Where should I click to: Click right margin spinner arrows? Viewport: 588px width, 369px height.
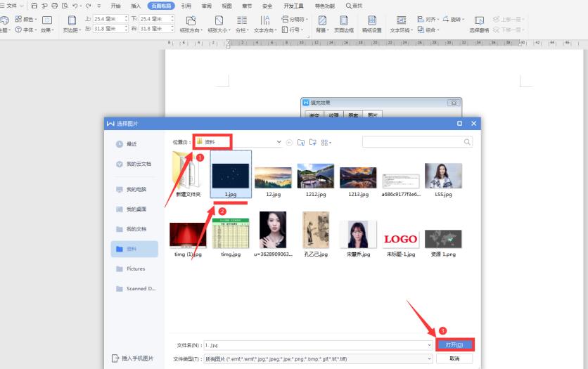coord(172,29)
